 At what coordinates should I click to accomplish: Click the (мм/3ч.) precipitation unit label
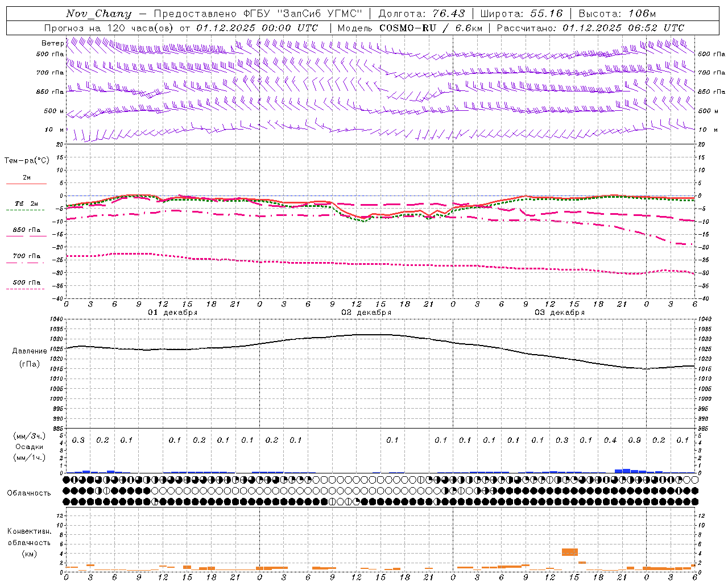[x=30, y=436]
